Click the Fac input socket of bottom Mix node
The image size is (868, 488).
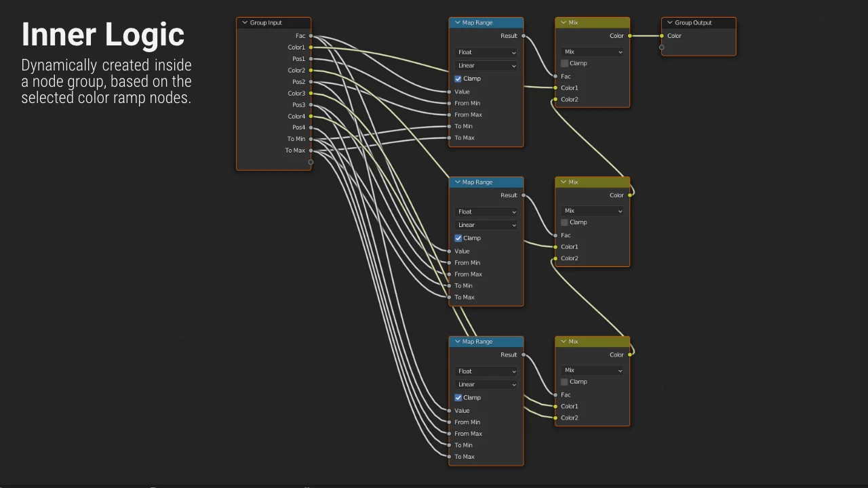click(x=555, y=394)
